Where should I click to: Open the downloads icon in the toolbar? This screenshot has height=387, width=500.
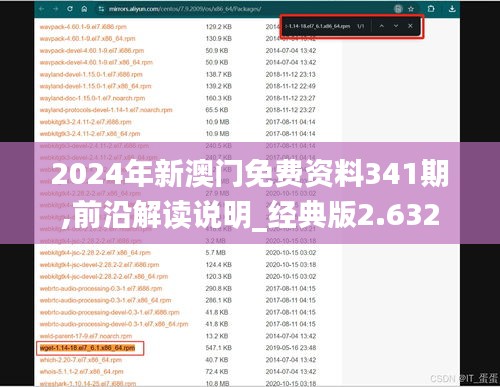[452, 9]
